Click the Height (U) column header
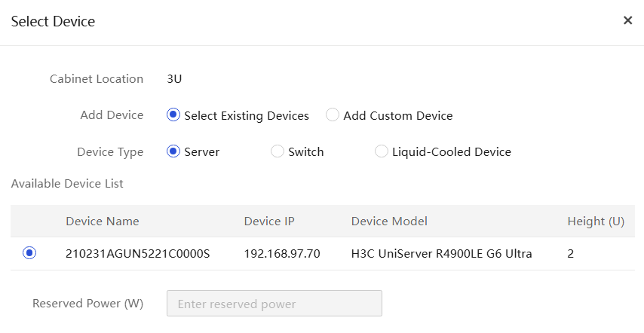The height and width of the screenshot is (333, 644). [x=596, y=221]
